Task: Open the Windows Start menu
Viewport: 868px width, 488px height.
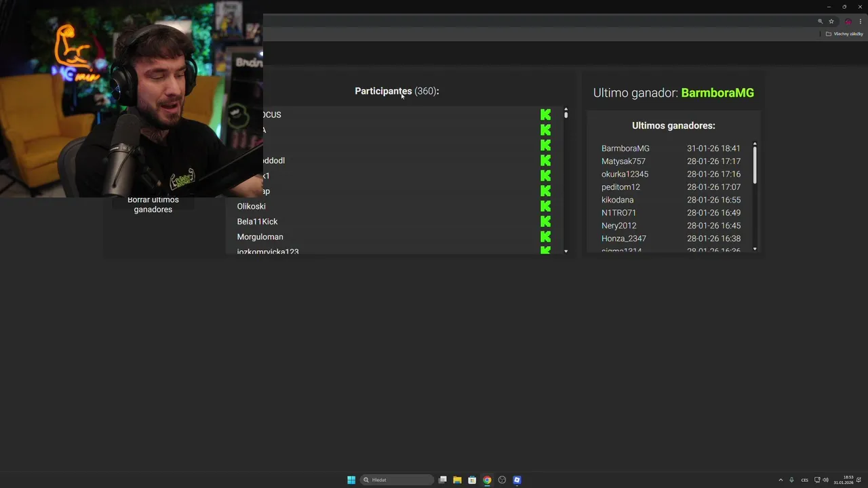Action: tap(351, 480)
